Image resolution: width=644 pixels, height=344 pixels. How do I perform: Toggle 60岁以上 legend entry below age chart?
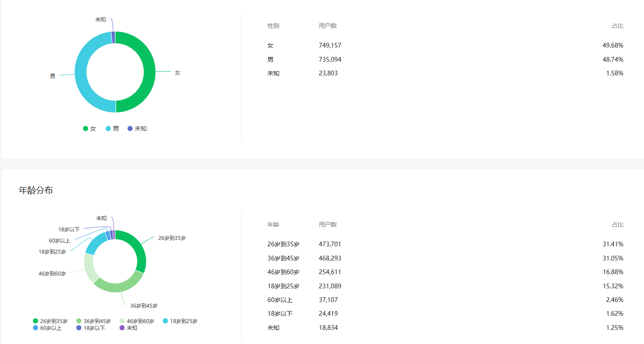[47, 328]
